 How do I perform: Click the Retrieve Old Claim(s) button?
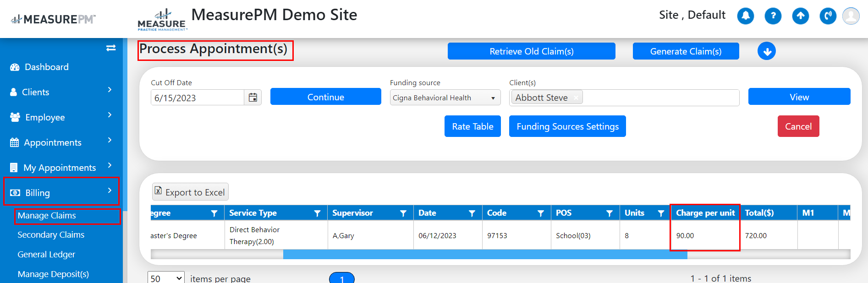coord(532,51)
